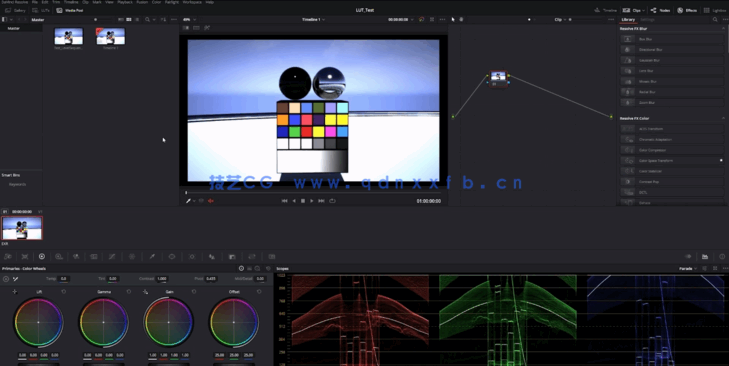
Task: Jump to last frame
Action: [x=321, y=201]
